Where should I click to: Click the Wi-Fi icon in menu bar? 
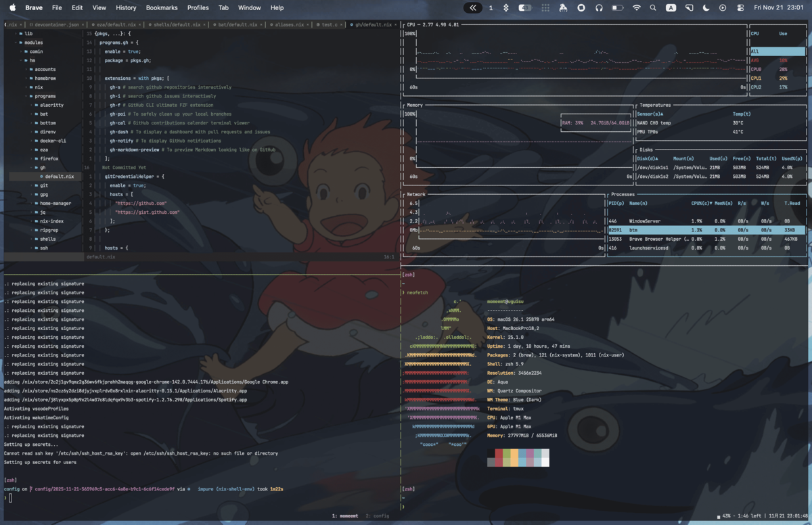[636, 7]
